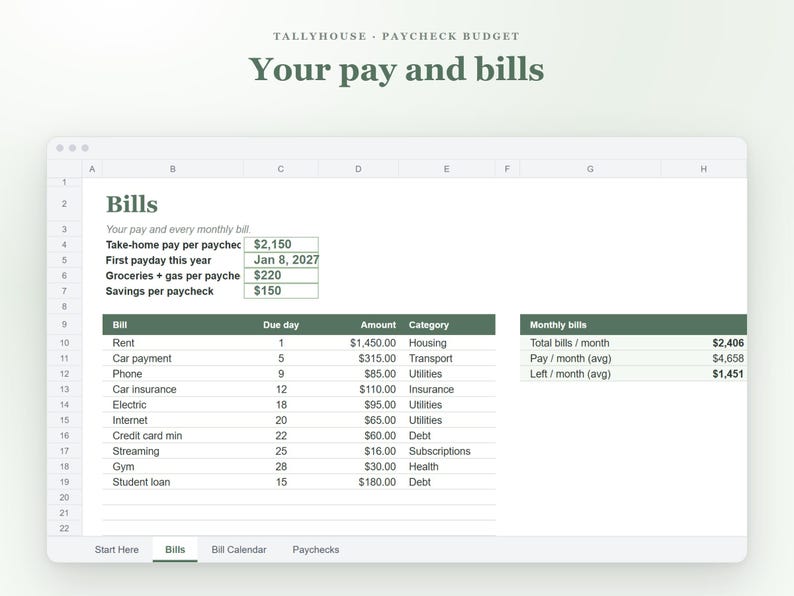Select column D header
794x596 pixels.
click(359, 169)
